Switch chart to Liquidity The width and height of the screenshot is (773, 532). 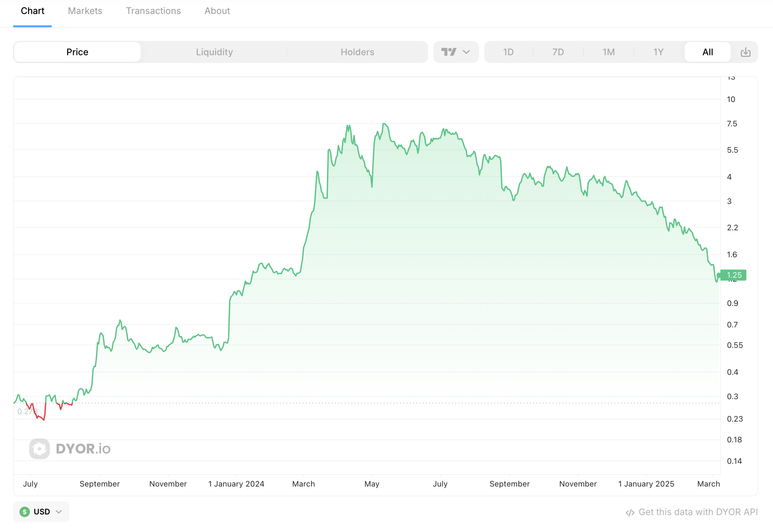[x=214, y=52]
